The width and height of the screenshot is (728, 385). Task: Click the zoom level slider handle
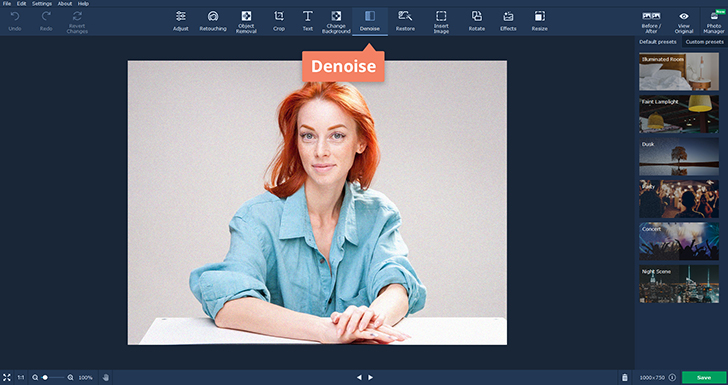click(x=45, y=378)
